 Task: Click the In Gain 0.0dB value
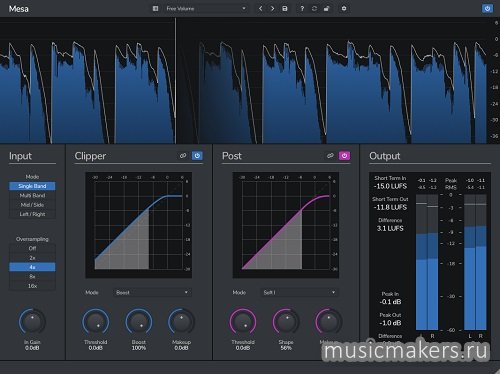coord(32,348)
